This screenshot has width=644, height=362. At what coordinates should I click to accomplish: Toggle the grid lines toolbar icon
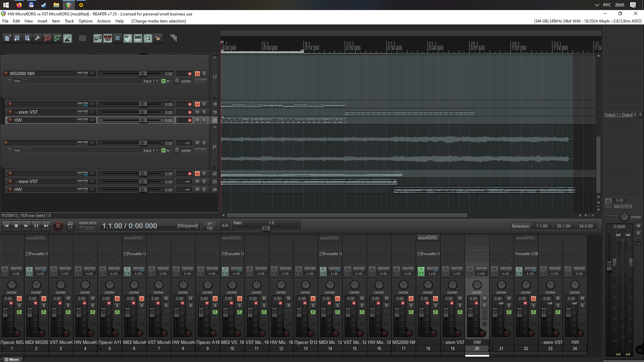pos(117,38)
